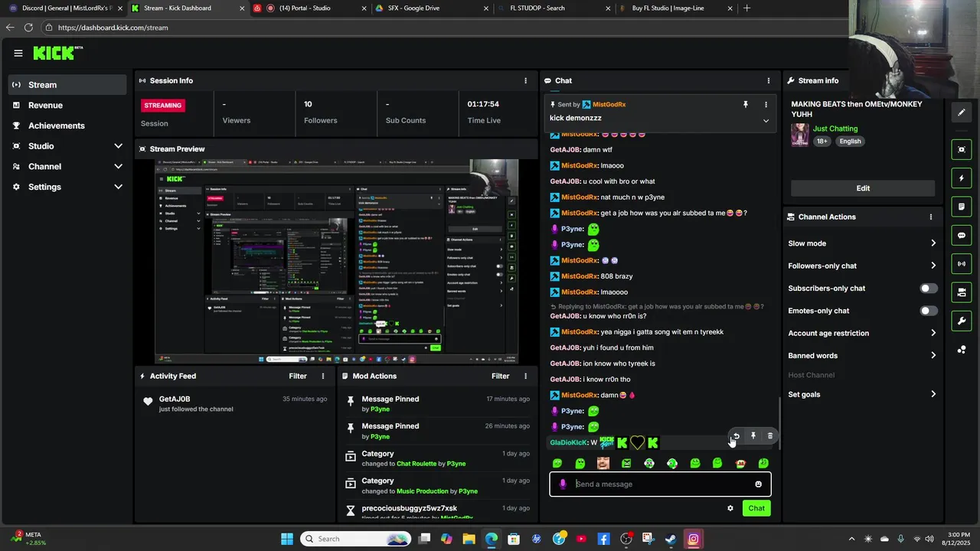Open the Just Chatting category link
Image resolution: width=980 pixels, height=551 pixels.
pyautogui.click(x=835, y=129)
